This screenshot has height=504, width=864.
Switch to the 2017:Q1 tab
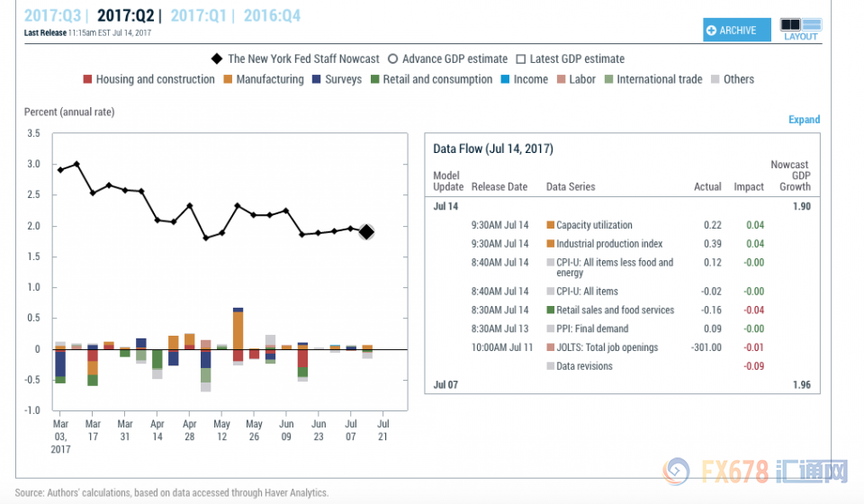198,15
